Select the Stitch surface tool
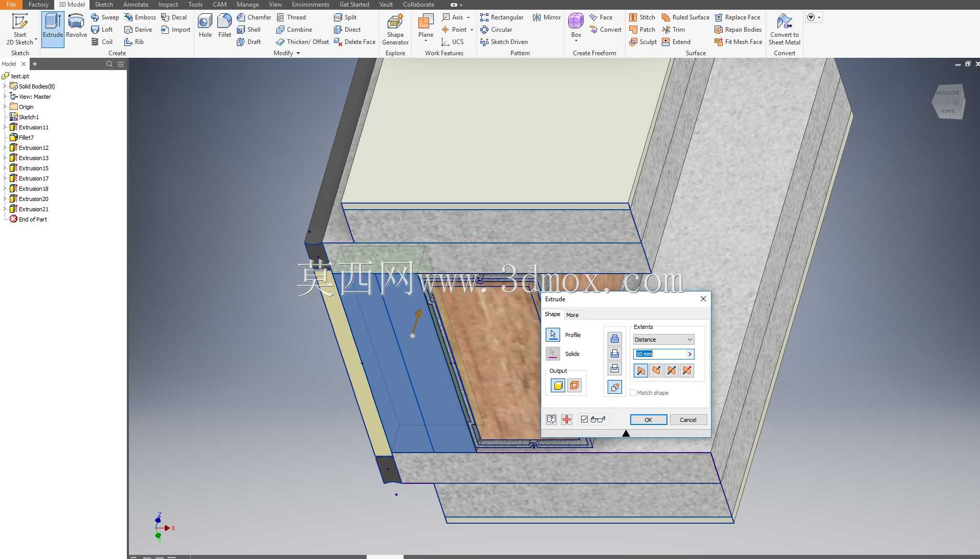 642,17
